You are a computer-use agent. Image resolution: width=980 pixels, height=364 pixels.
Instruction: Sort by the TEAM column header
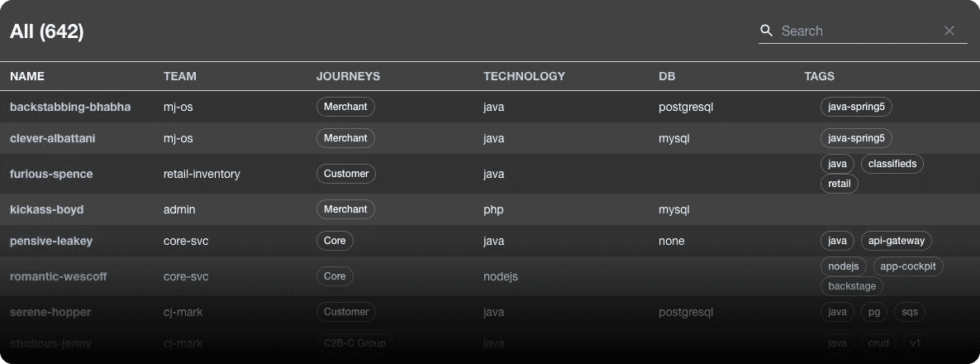[x=180, y=76]
